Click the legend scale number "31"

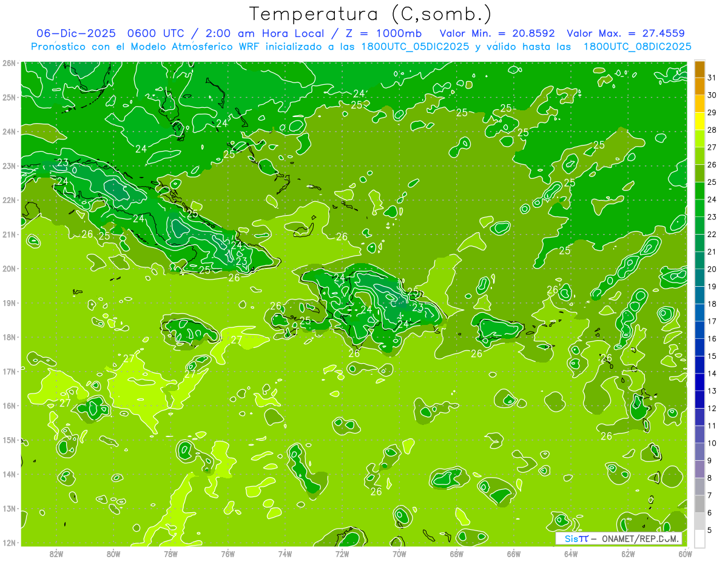click(x=712, y=78)
